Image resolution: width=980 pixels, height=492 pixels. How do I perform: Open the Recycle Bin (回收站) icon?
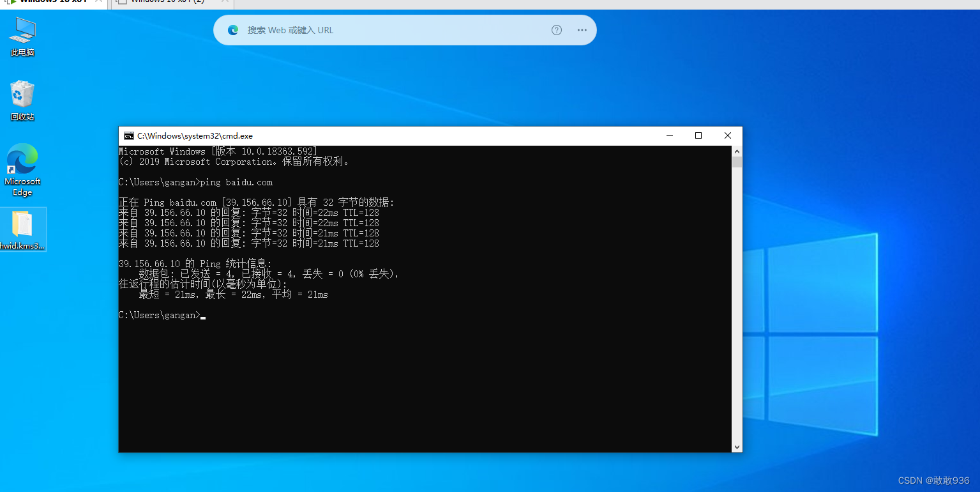coord(22,100)
